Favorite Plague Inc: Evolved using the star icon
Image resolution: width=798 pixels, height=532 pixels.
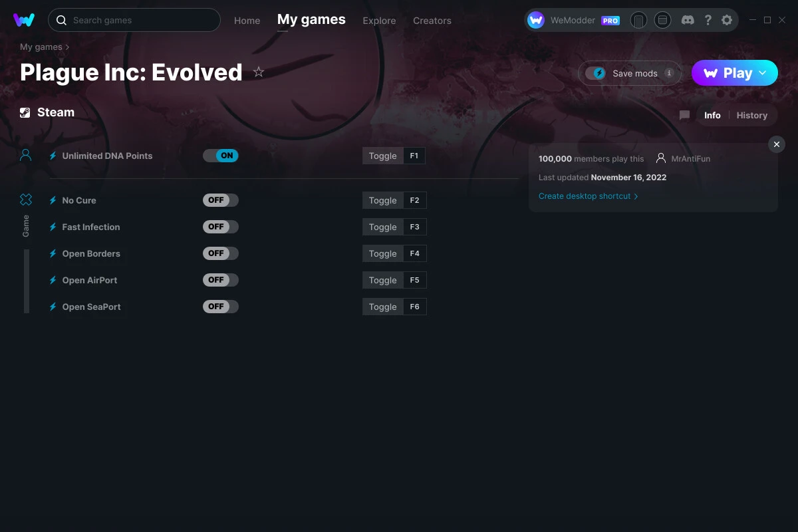click(x=259, y=71)
